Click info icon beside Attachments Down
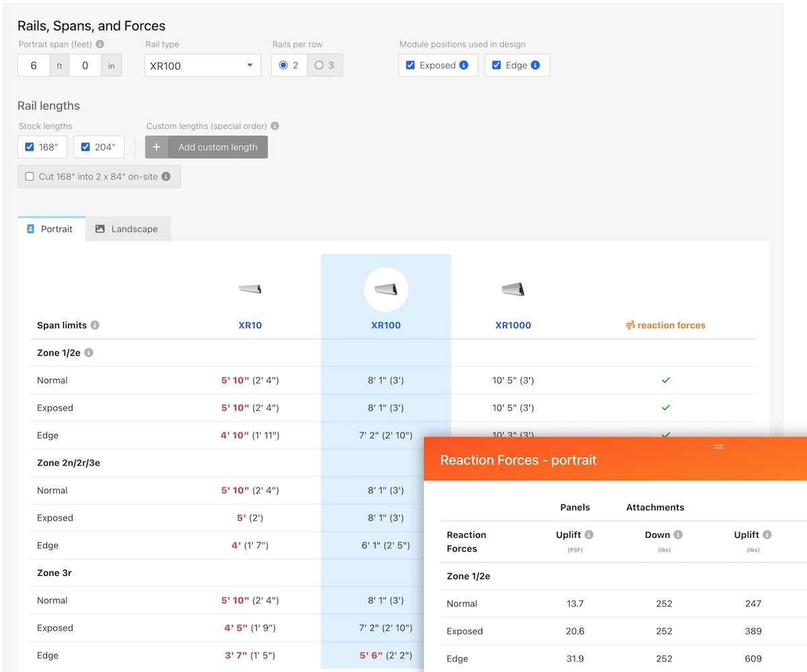This screenshot has height=672, width=807. 678,535
